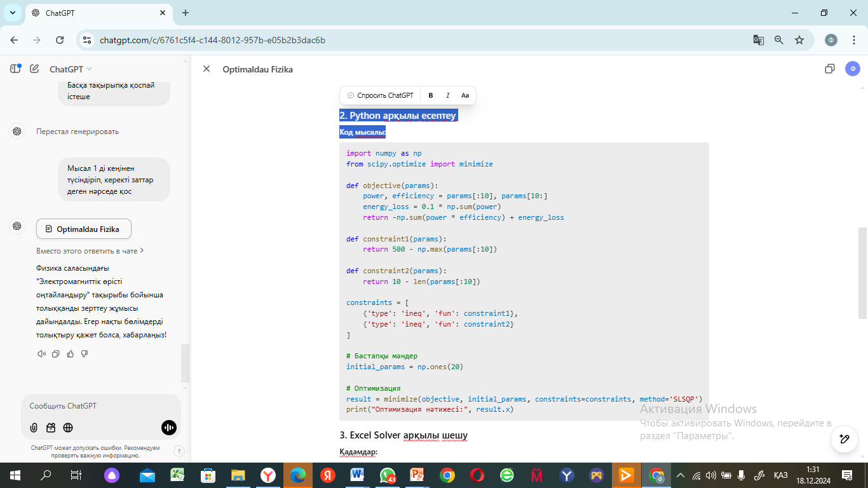The height and width of the screenshot is (488, 868).
Task: Start a new chat with pencil icon
Action: click(x=34, y=69)
